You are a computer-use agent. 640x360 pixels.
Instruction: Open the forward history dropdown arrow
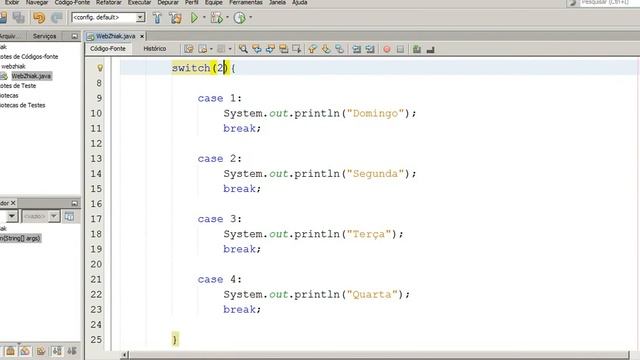coord(211,49)
